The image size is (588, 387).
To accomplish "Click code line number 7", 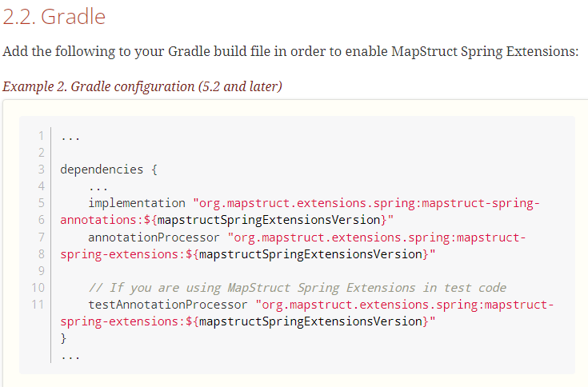I will tap(42, 237).
